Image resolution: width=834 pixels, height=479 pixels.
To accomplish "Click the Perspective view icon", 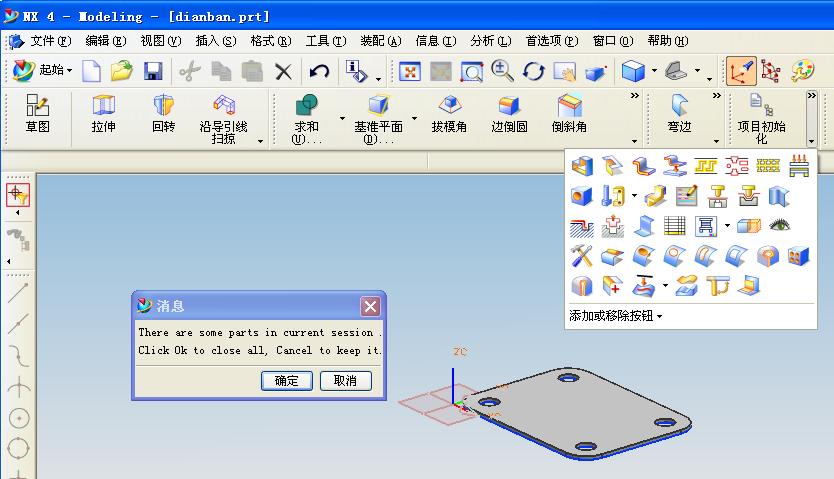I will point(596,72).
